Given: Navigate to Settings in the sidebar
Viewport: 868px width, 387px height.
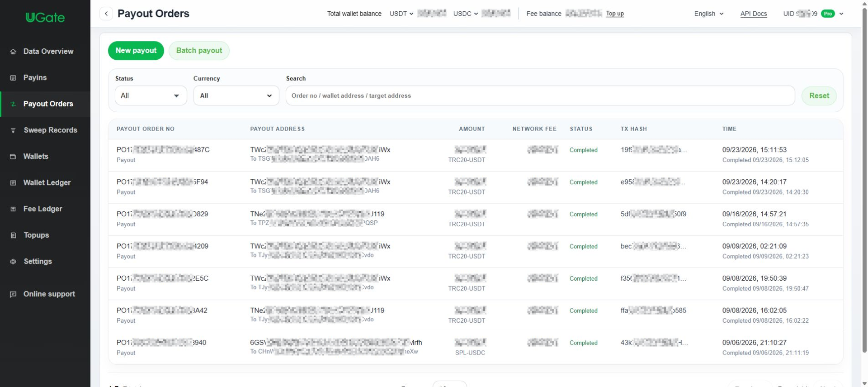Looking at the screenshot, I should click(45, 262).
